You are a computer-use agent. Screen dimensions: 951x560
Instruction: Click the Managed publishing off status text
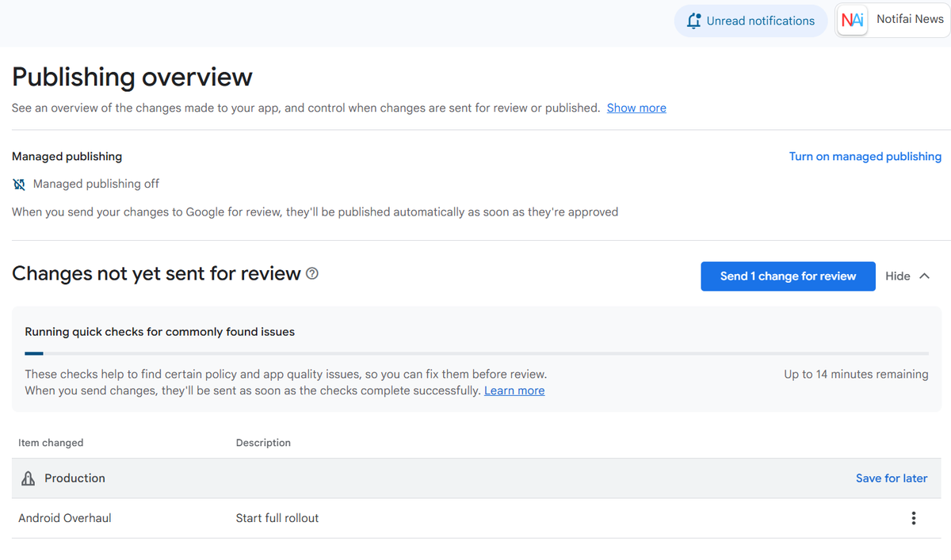[96, 184]
